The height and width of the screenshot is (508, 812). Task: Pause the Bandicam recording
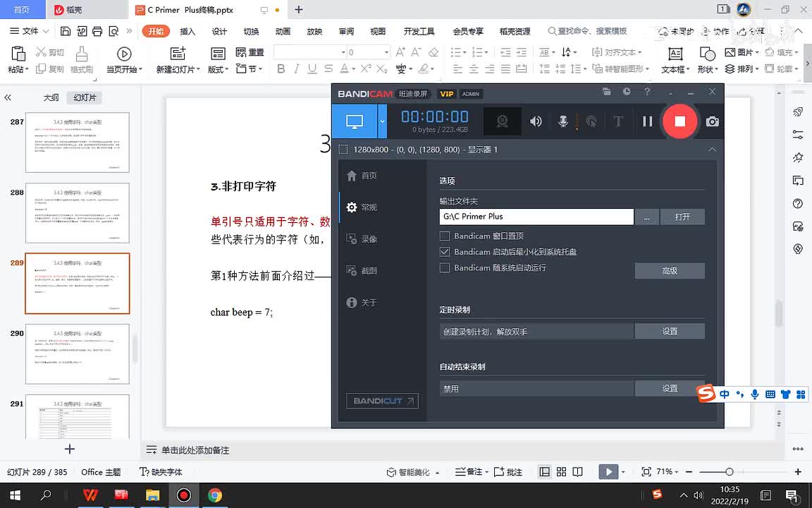coord(647,121)
